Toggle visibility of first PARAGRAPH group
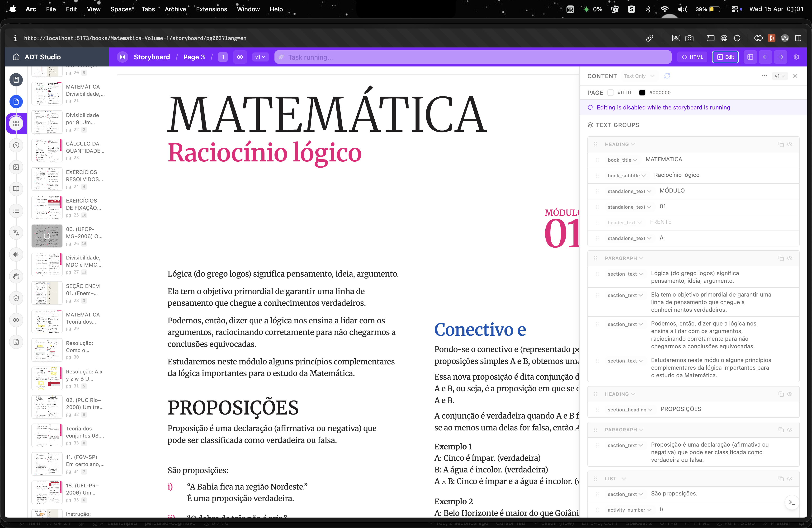The height and width of the screenshot is (528, 812). [789, 258]
